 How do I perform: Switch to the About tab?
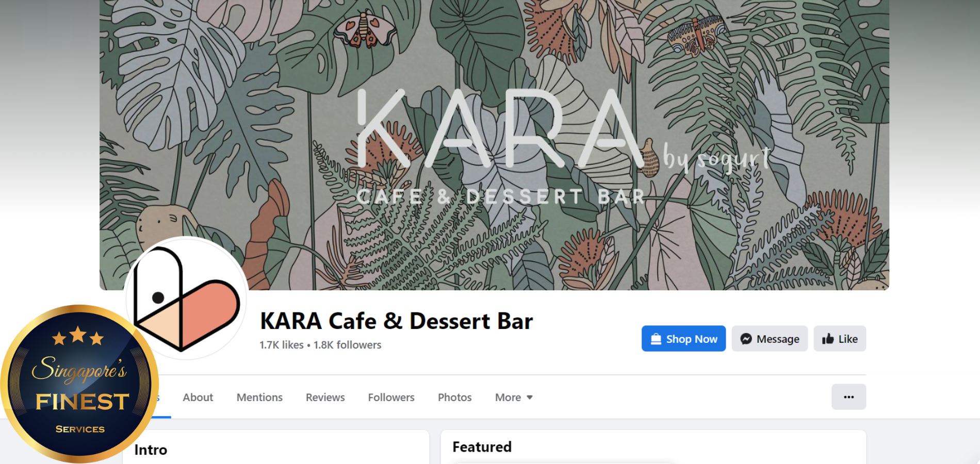[x=198, y=397]
